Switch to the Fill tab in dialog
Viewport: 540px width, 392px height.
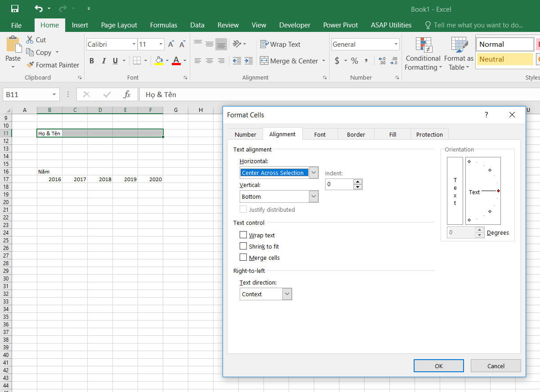click(393, 134)
